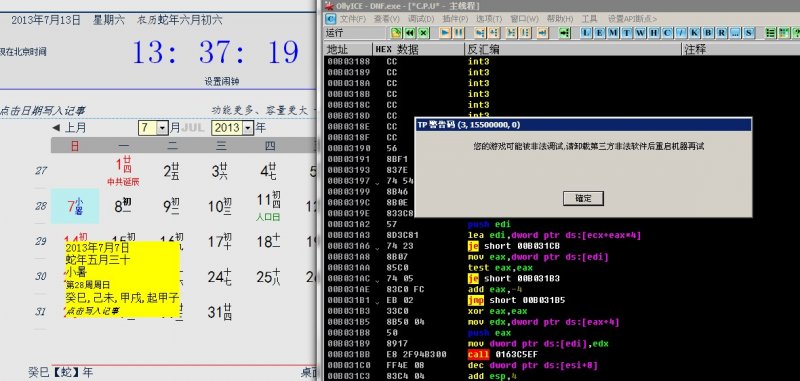Click the run (play) debugger icon
The image size is (800, 381).
coord(445,33)
